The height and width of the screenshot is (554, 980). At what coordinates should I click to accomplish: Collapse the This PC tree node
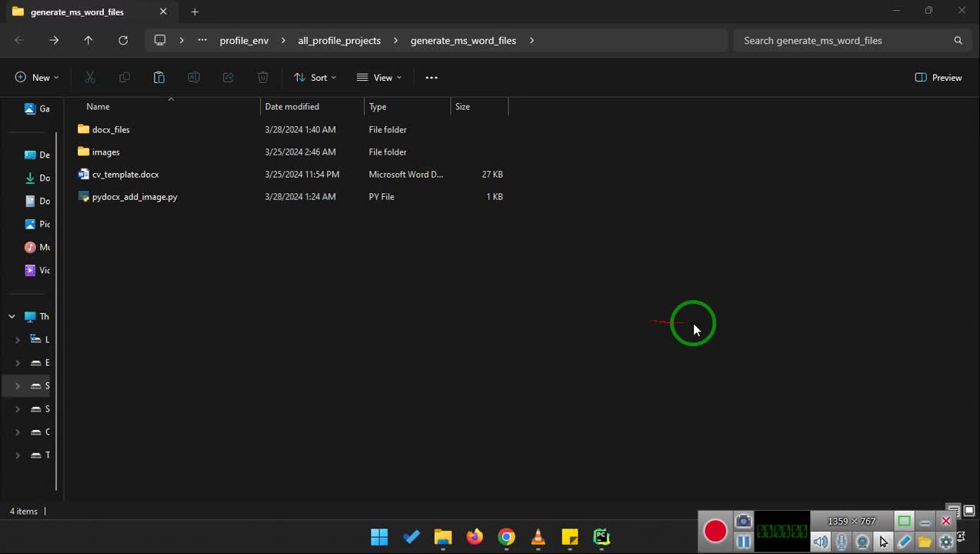(x=12, y=316)
